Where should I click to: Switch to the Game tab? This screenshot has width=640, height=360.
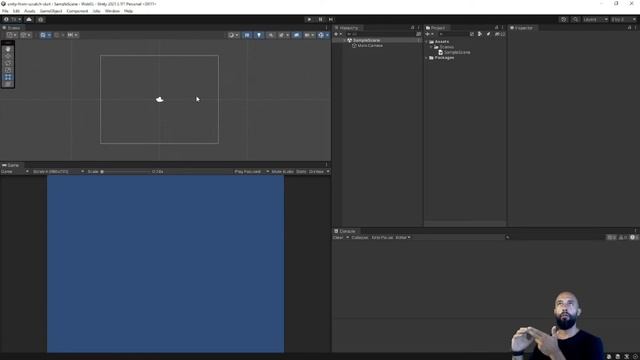coord(11,165)
